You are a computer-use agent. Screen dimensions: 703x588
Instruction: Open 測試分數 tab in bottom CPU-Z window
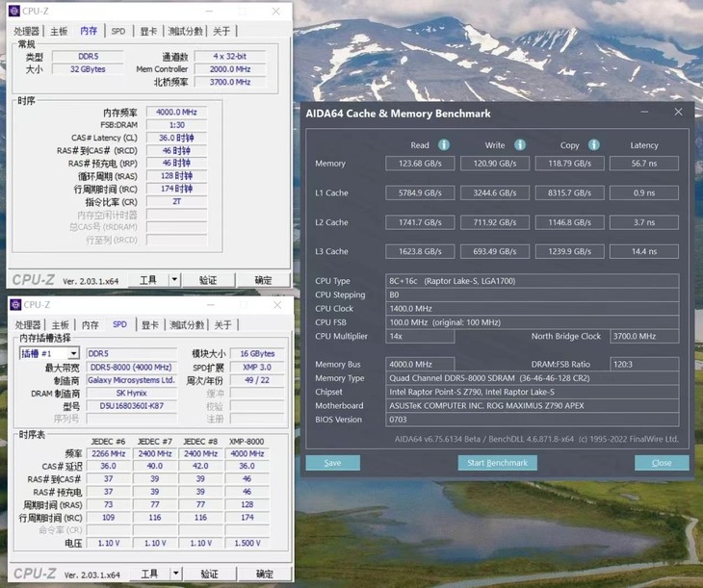pyautogui.click(x=187, y=324)
